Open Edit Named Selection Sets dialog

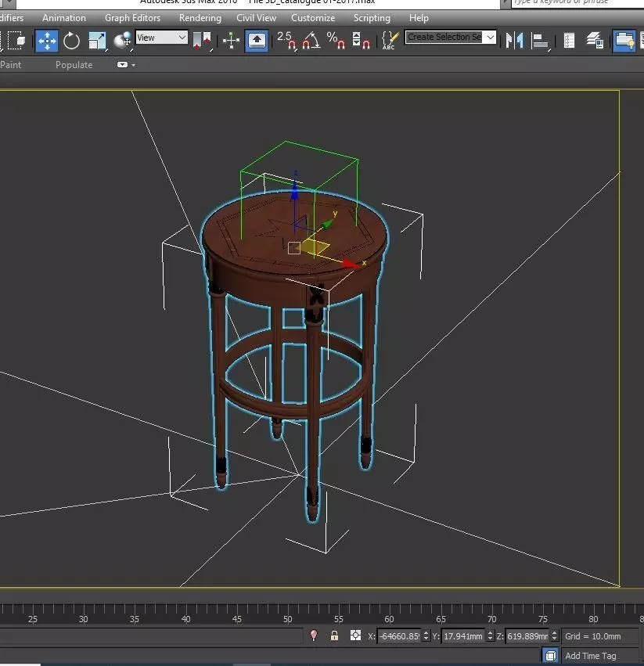coord(390,41)
